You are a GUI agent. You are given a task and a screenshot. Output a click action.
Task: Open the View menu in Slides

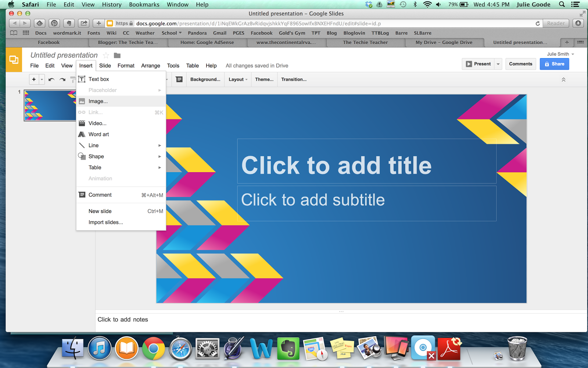coord(67,66)
